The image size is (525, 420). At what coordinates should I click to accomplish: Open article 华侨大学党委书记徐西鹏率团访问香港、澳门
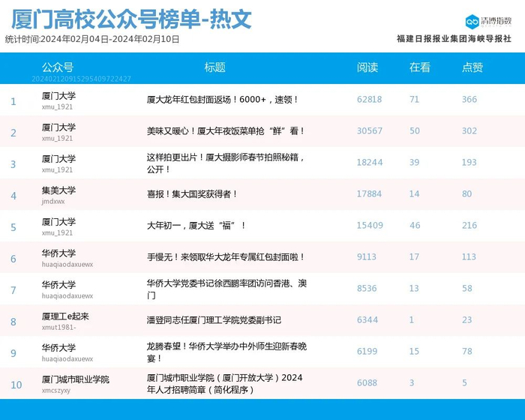(226, 289)
